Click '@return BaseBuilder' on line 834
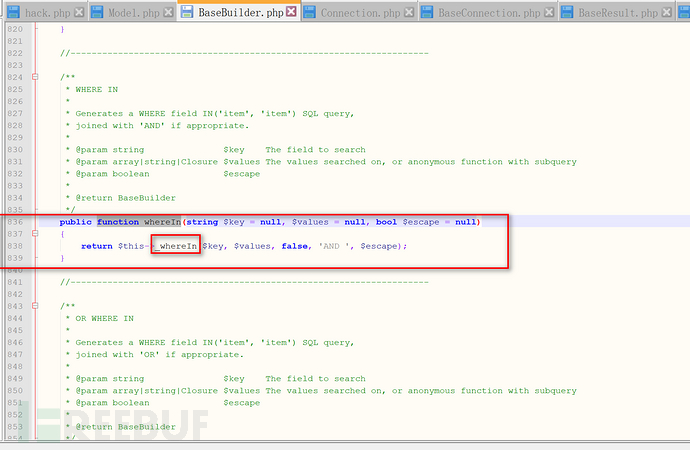The width and height of the screenshot is (690, 450). 125,198
